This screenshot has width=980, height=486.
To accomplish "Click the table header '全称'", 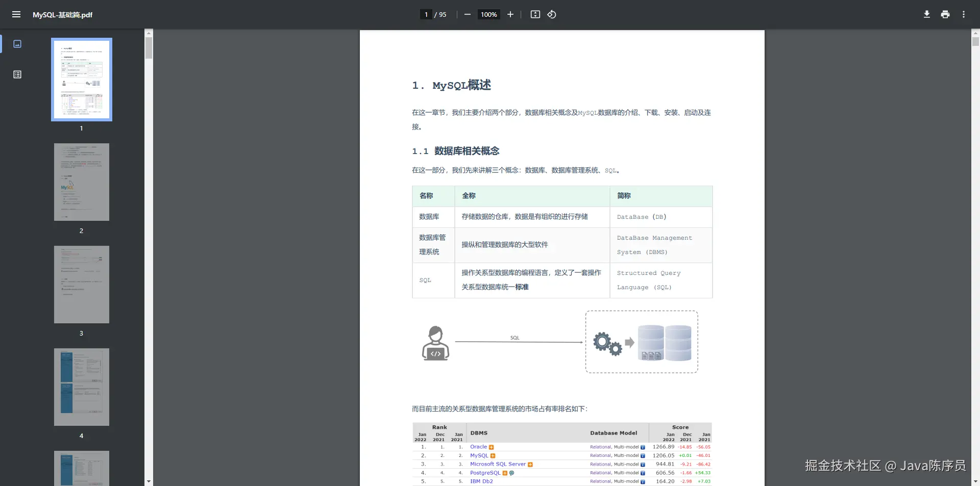I will (469, 196).
